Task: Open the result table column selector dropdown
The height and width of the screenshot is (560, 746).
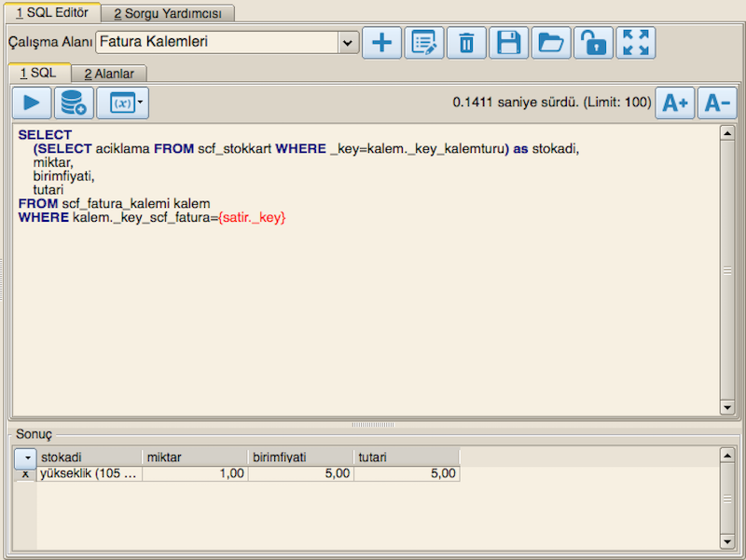Action: pos(25,458)
